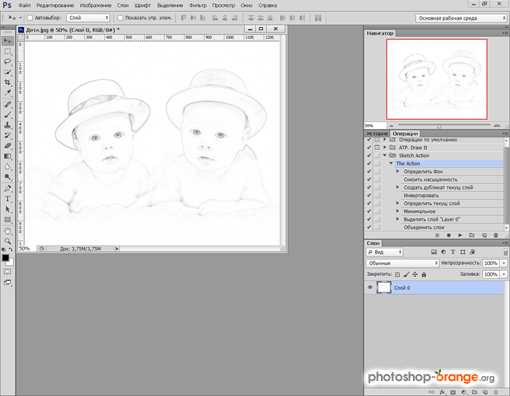Open the Слой auto-select dropdown
The width and height of the screenshot is (510, 396).
88,18
